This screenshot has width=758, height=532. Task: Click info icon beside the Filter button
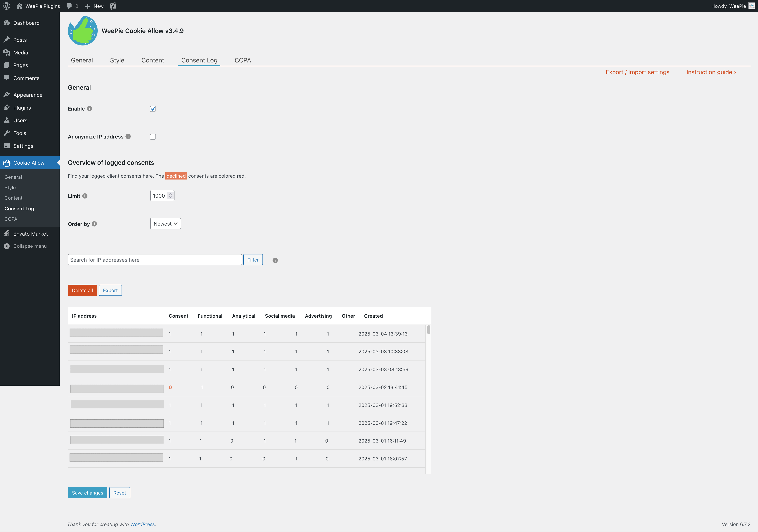pyautogui.click(x=275, y=260)
